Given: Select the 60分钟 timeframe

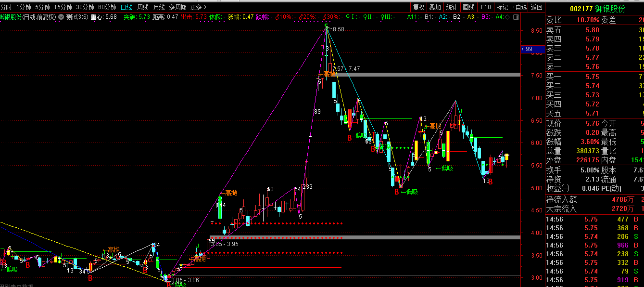Looking at the screenshot, I should click(107, 7).
